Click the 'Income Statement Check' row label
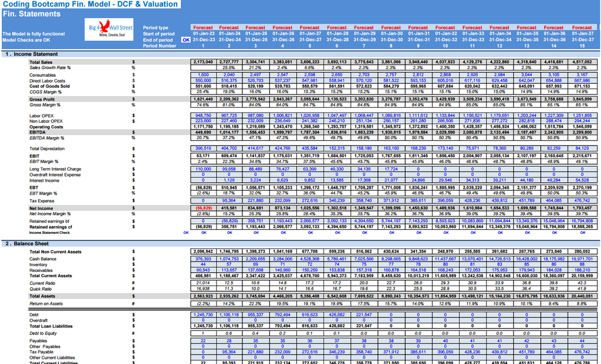This screenshot has width=601, height=364. click(x=49, y=232)
